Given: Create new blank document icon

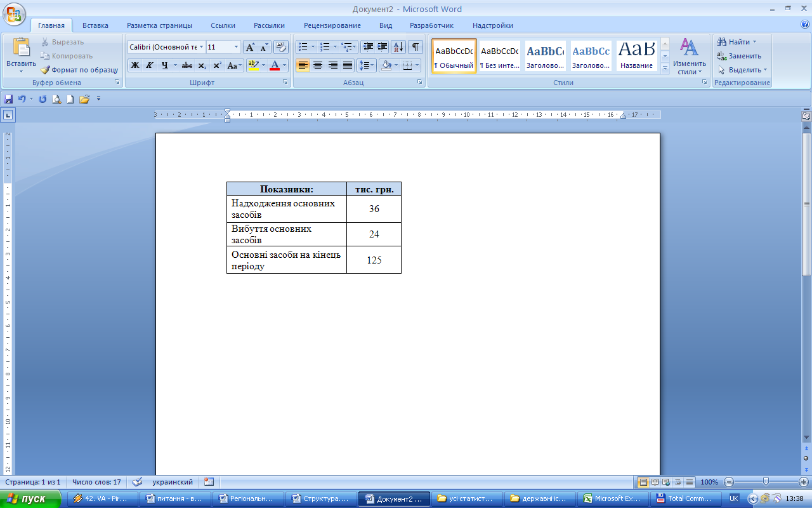Looking at the screenshot, I should click(70, 99).
